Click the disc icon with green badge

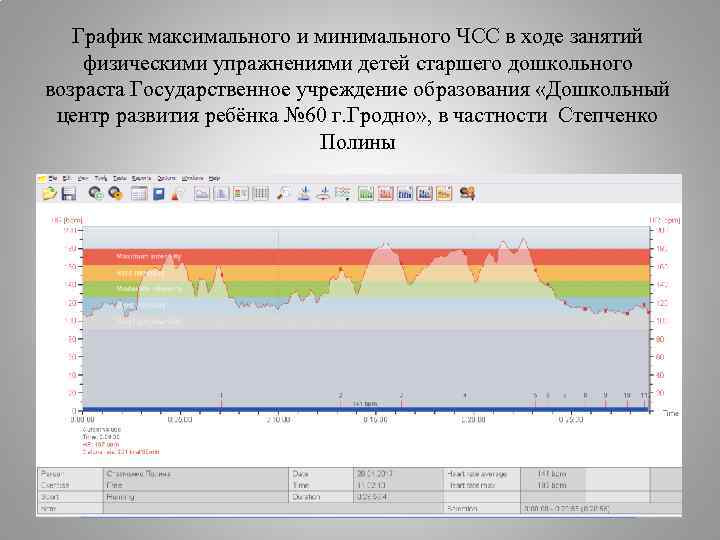pos(96,193)
